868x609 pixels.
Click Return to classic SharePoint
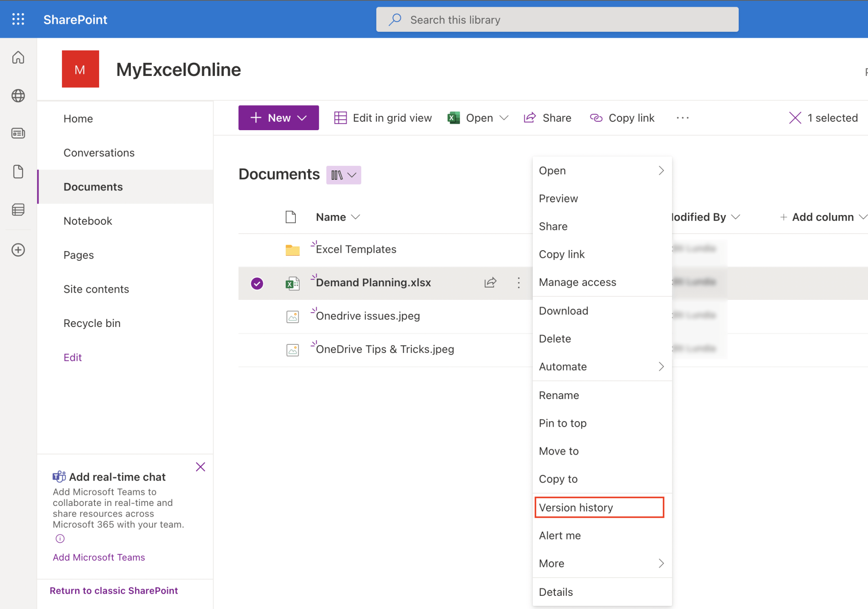[114, 590]
